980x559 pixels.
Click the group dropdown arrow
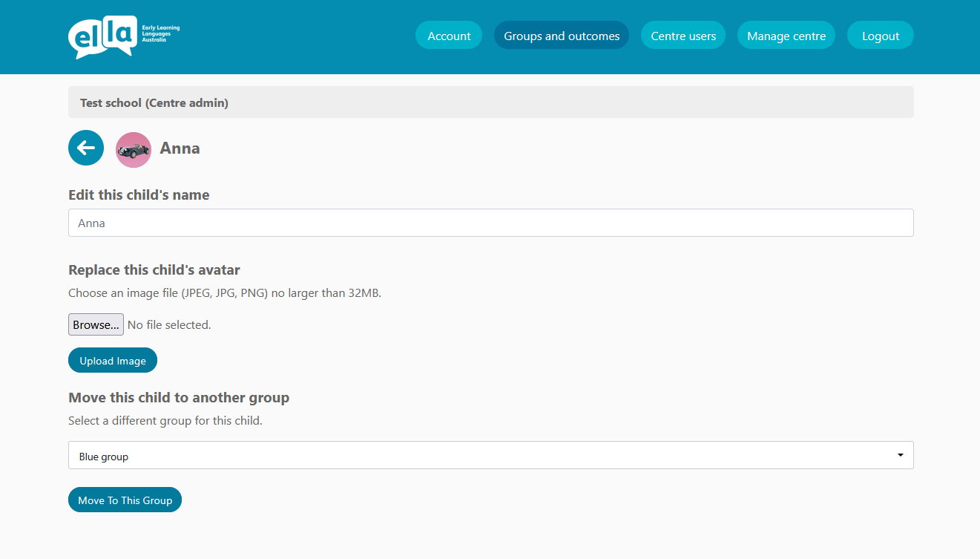pos(900,455)
